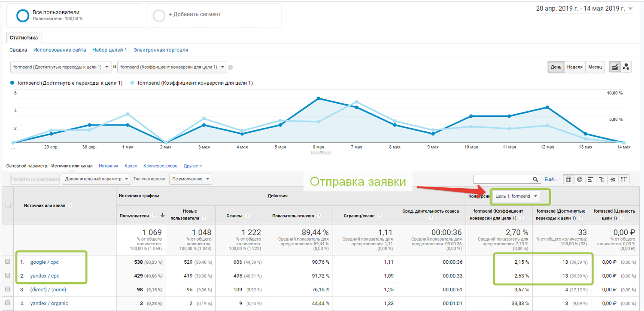Select the Сводка sub-tab
This screenshot has height=311, width=644.
tap(18, 50)
